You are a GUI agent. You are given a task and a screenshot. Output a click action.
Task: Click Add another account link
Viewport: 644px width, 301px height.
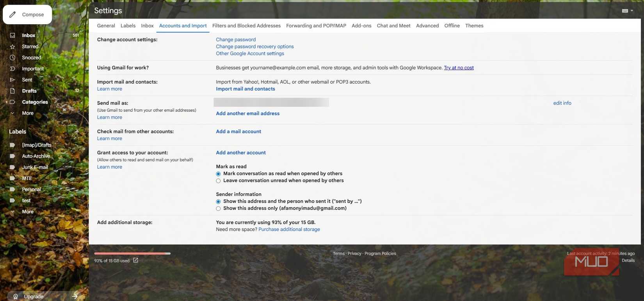click(241, 153)
